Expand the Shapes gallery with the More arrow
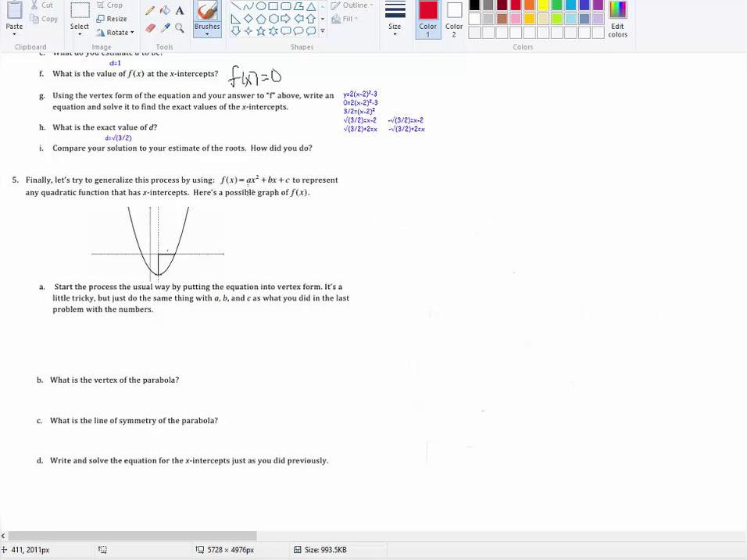 (323, 31)
